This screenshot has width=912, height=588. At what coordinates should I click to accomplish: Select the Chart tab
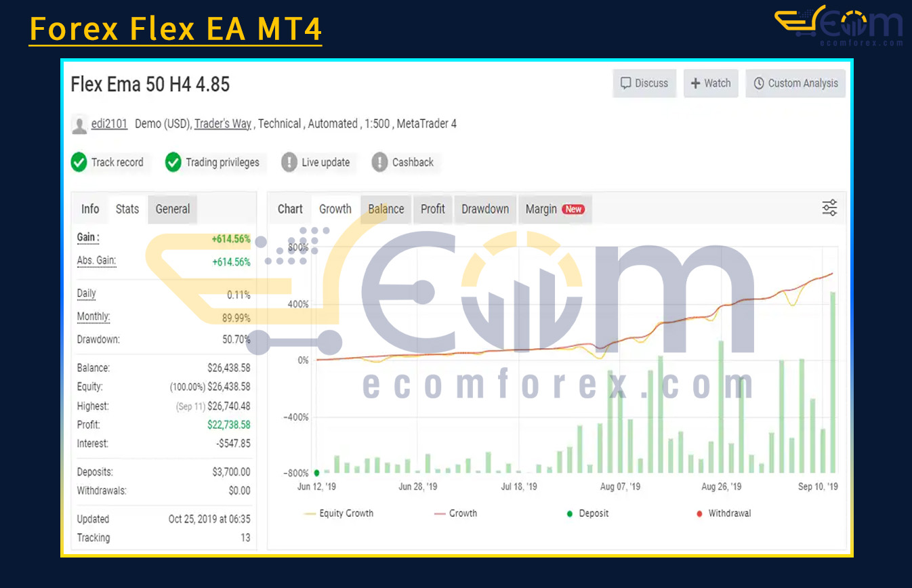click(x=290, y=209)
